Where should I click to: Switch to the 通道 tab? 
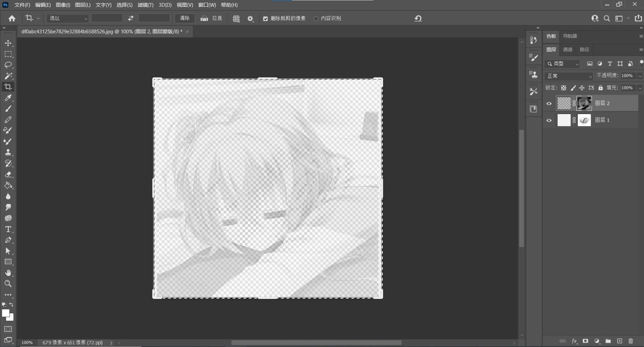click(x=567, y=49)
